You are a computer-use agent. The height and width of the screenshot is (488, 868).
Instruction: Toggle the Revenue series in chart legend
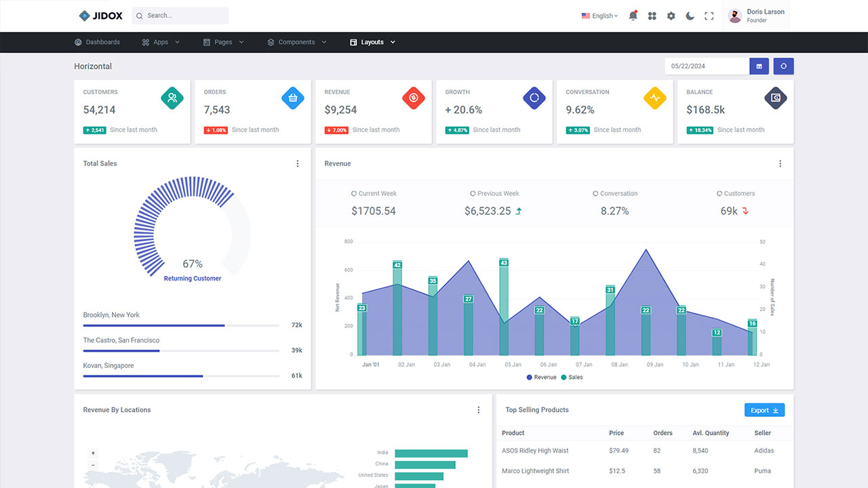tap(541, 377)
